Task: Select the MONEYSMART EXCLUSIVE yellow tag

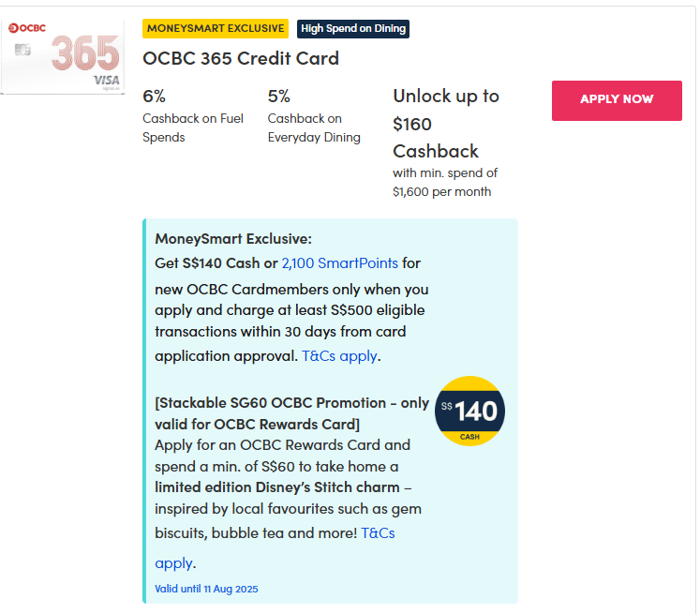Action: pos(216,29)
